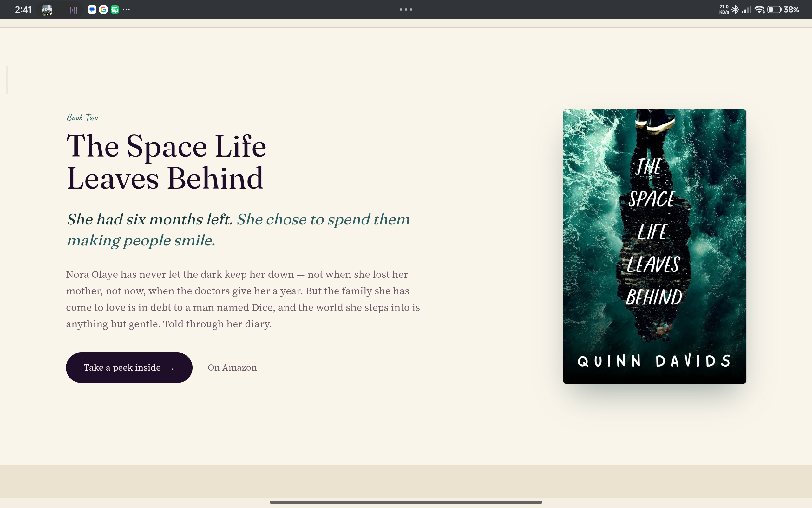Click the book cover image of Quinn Davids
812x508 pixels.
654,246
